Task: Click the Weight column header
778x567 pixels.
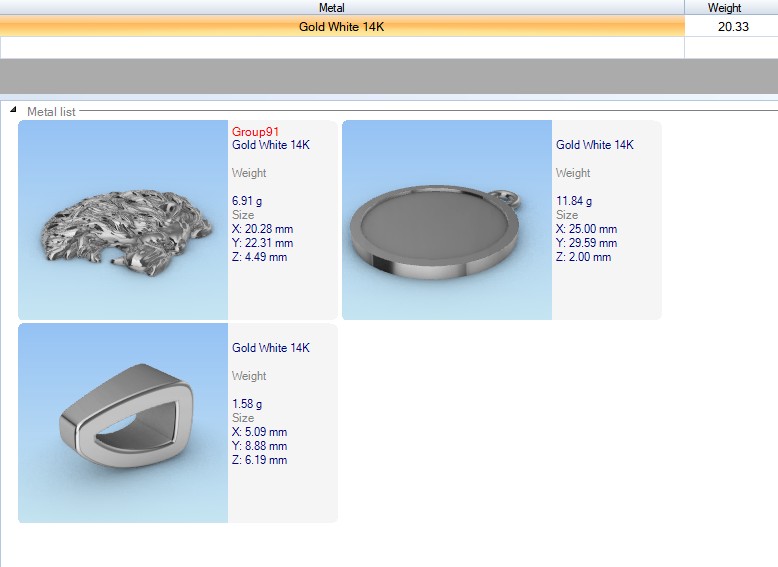Action: tap(724, 8)
